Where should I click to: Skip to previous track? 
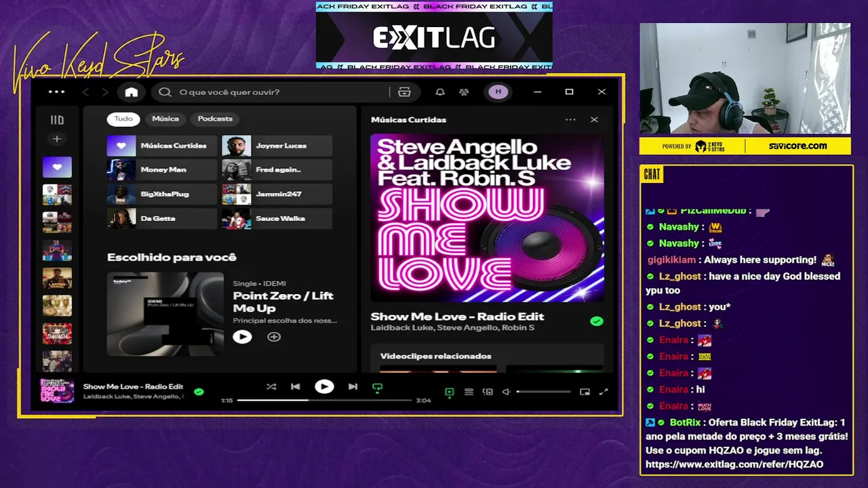(x=296, y=387)
